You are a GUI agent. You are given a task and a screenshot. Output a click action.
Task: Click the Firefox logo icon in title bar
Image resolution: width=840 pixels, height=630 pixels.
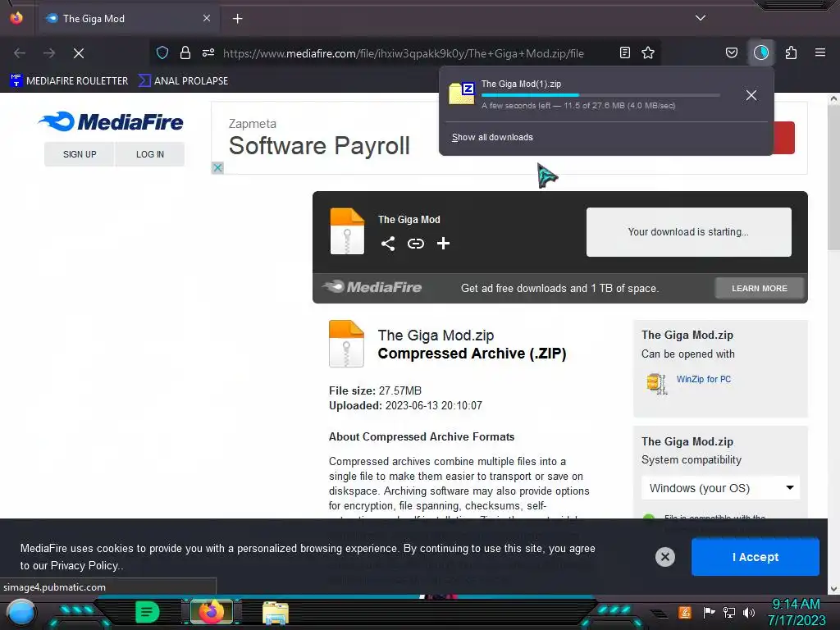[x=16, y=18]
